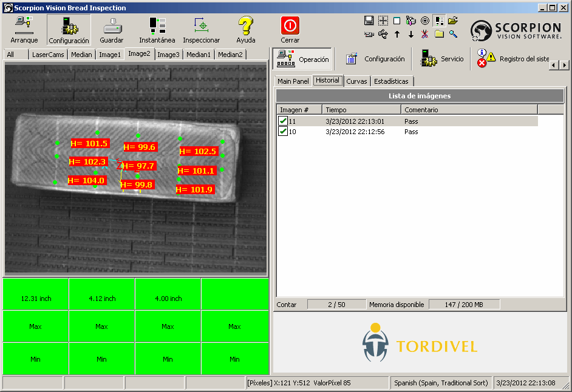Open the Estadísticas tab
The width and height of the screenshot is (572, 392).
coord(391,81)
